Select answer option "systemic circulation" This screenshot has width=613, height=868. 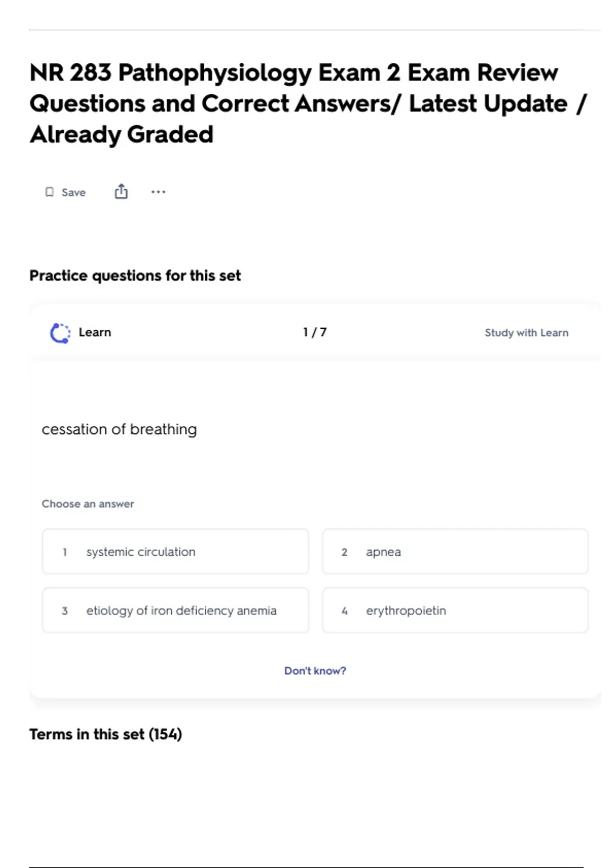coord(175,552)
